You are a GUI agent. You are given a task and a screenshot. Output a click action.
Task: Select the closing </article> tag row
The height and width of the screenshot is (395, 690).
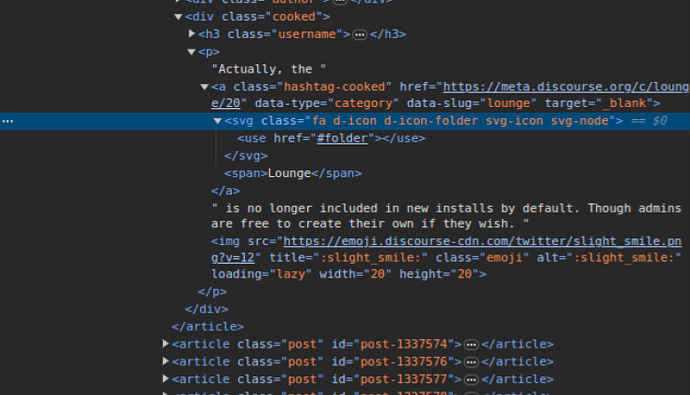(208, 326)
